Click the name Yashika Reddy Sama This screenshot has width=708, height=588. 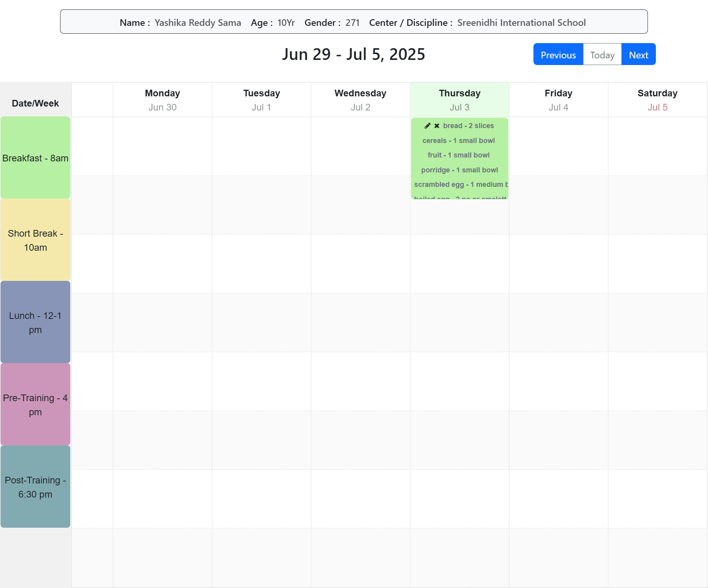coord(197,23)
